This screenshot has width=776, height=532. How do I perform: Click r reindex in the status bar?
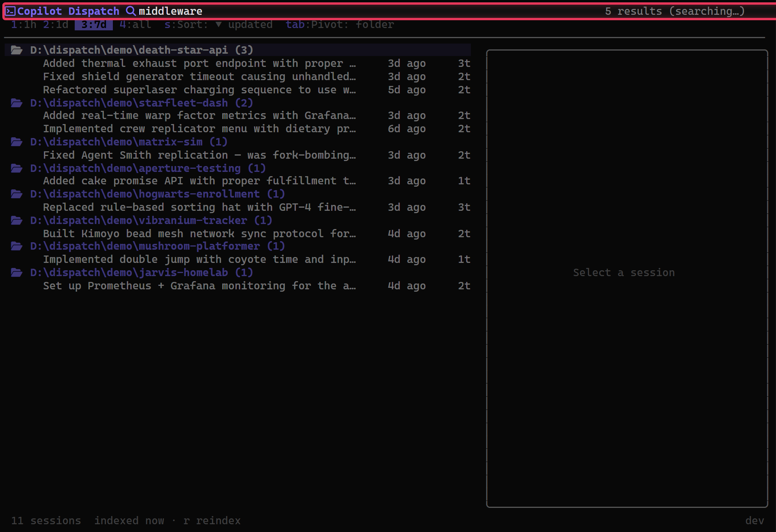pyautogui.click(x=212, y=521)
